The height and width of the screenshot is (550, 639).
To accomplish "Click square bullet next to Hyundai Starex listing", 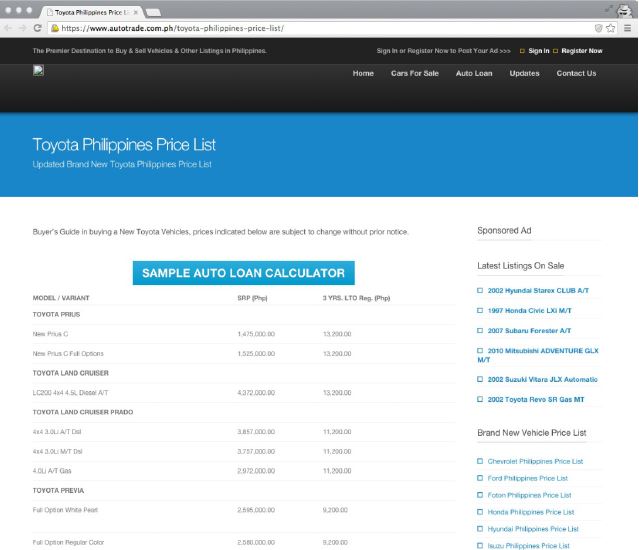I will pyautogui.click(x=480, y=290).
